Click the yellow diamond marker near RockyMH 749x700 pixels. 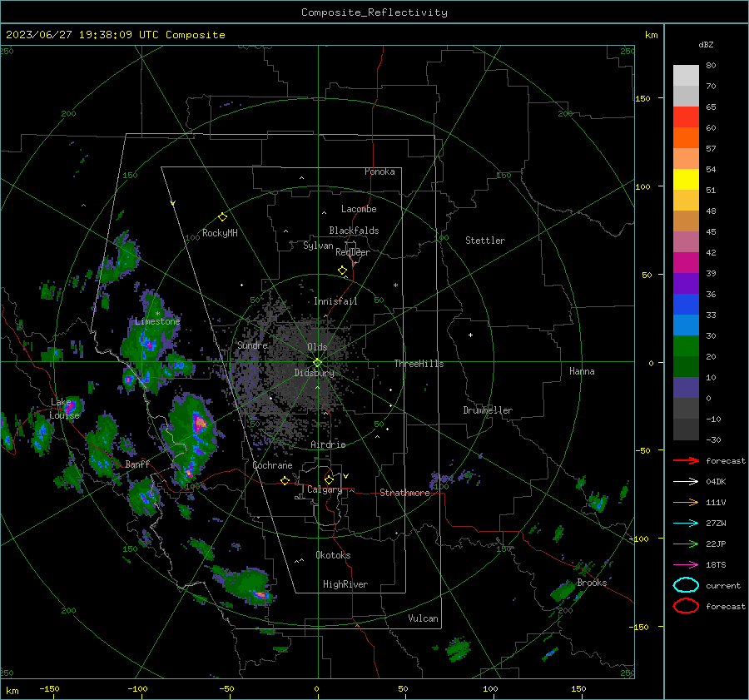tap(222, 217)
